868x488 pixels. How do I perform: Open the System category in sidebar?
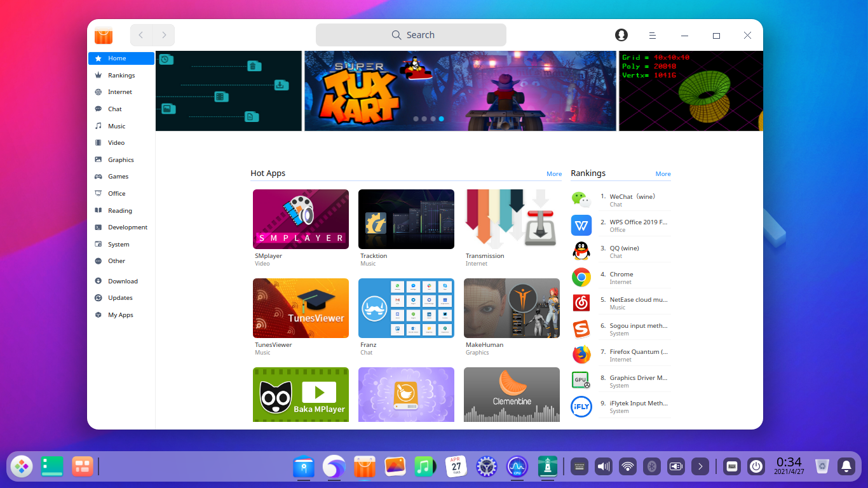121,244
